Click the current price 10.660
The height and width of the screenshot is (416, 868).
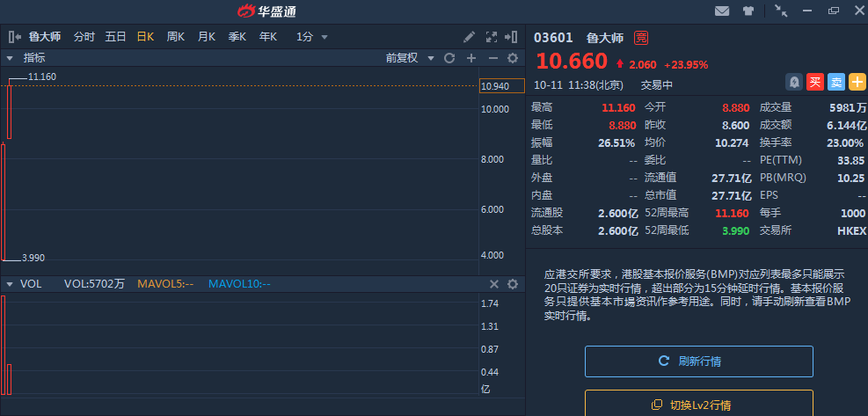[572, 61]
